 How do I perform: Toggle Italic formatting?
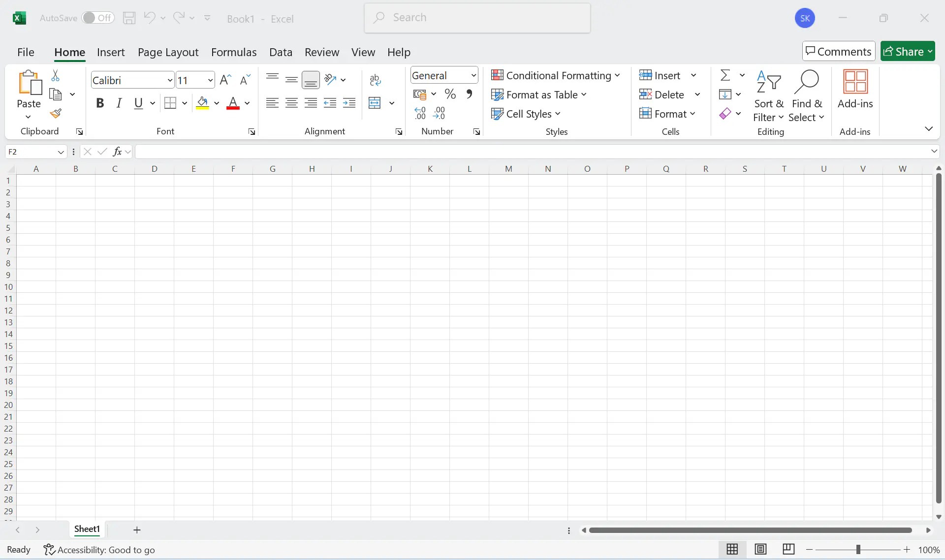click(119, 103)
